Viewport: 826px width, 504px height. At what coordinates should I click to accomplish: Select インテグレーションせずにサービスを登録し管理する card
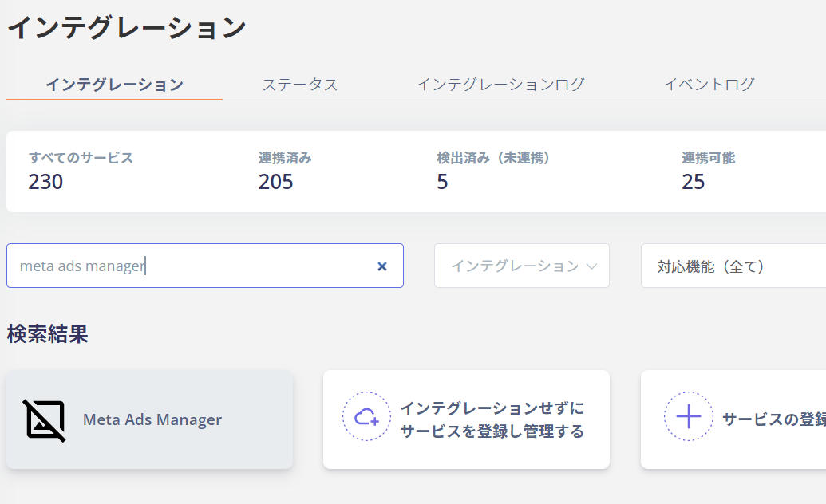click(x=466, y=419)
